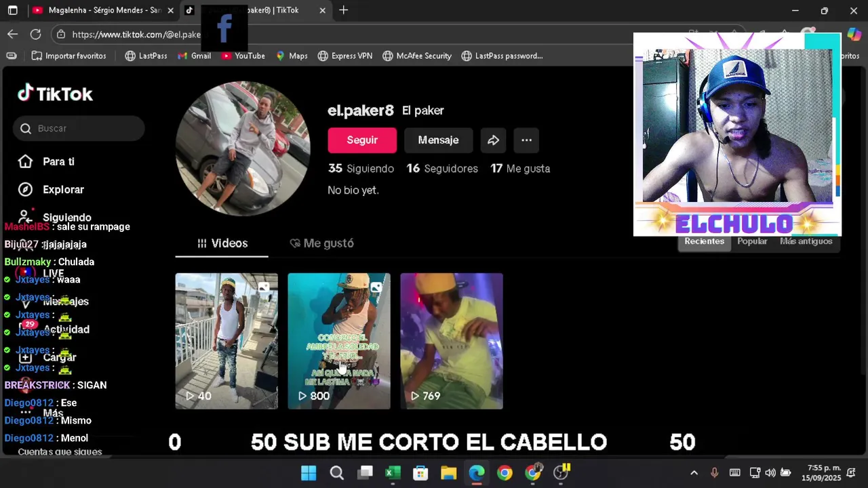
Task: Close the TikTok browser tab
Action: click(323, 10)
